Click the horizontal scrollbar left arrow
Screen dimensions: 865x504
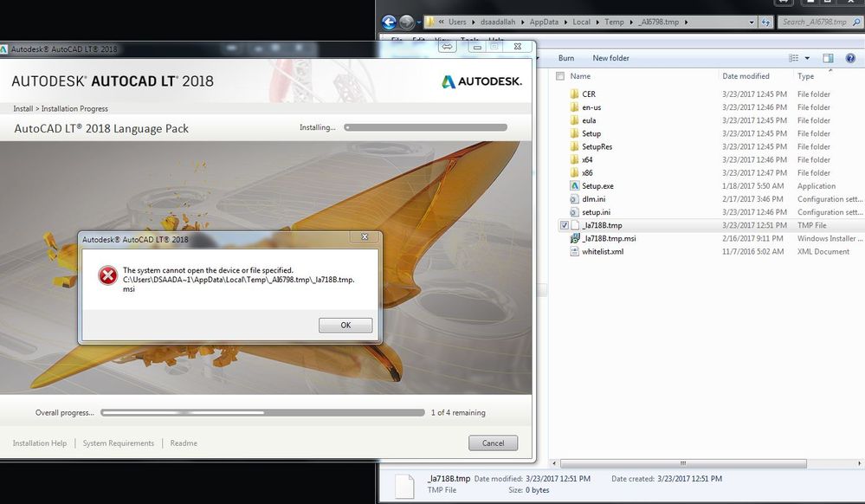[554, 463]
